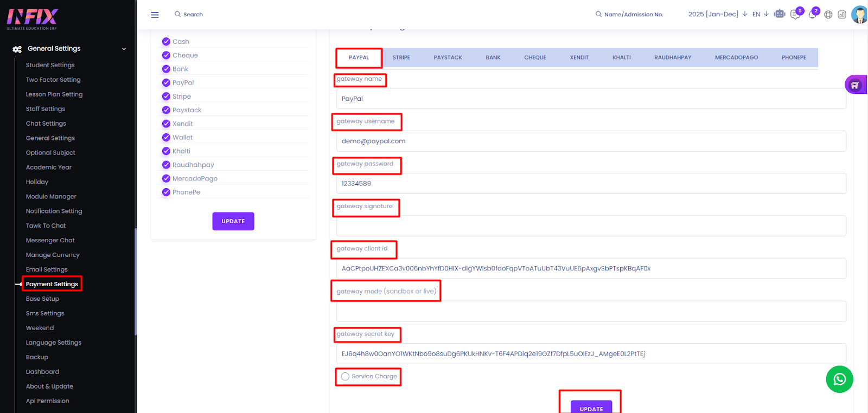Uncheck the Khalti payment method
Image resolution: width=868 pixels, height=413 pixels.
click(x=166, y=151)
